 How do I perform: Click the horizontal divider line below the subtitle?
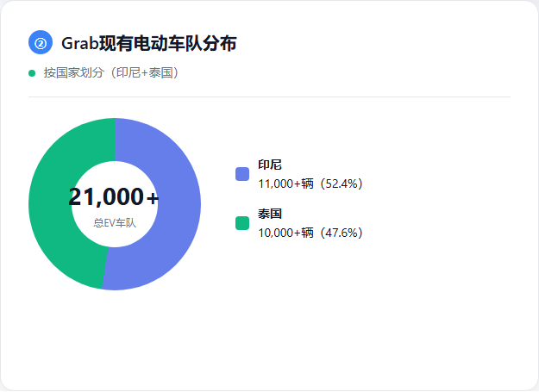(x=269, y=97)
